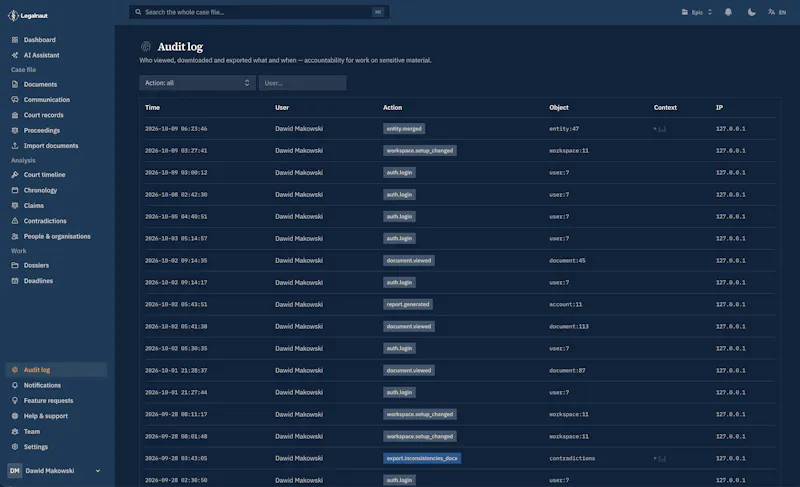Click timestamp 2026-10-02 05:43:51

point(176,304)
